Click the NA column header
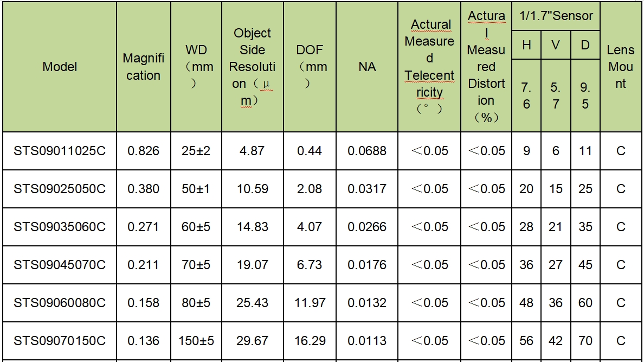The width and height of the screenshot is (644, 362). [x=367, y=67]
